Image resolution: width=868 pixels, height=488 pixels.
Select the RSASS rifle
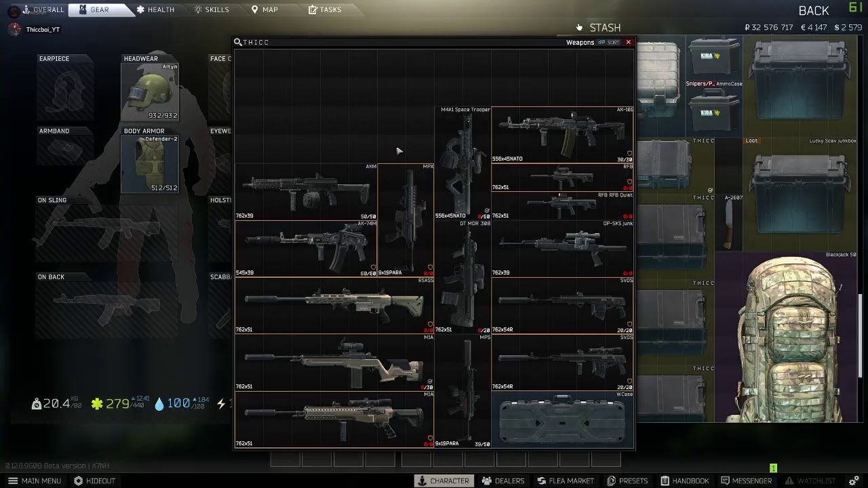click(334, 305)
